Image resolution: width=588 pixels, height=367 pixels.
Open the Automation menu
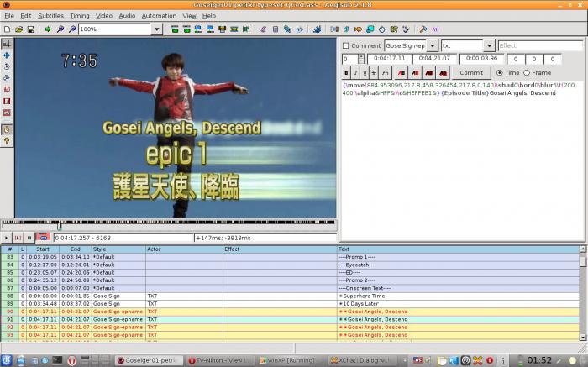159,16
